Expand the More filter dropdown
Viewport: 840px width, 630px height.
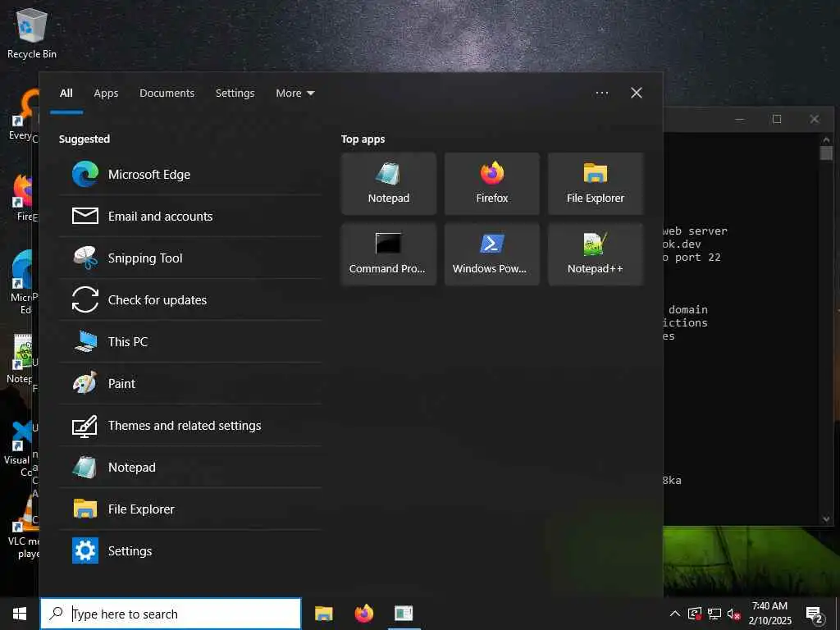(x=294, y=94)
